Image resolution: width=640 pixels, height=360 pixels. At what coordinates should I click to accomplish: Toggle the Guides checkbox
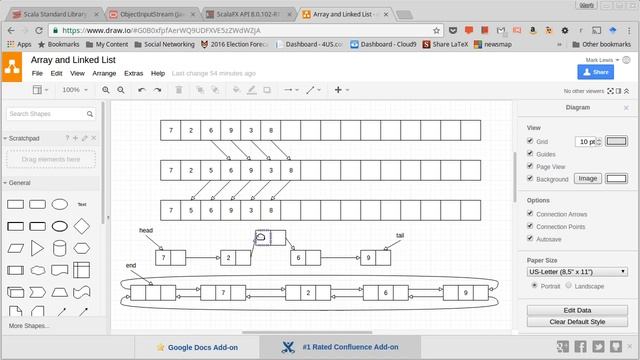pyautogui.click(x=530, y=153)
